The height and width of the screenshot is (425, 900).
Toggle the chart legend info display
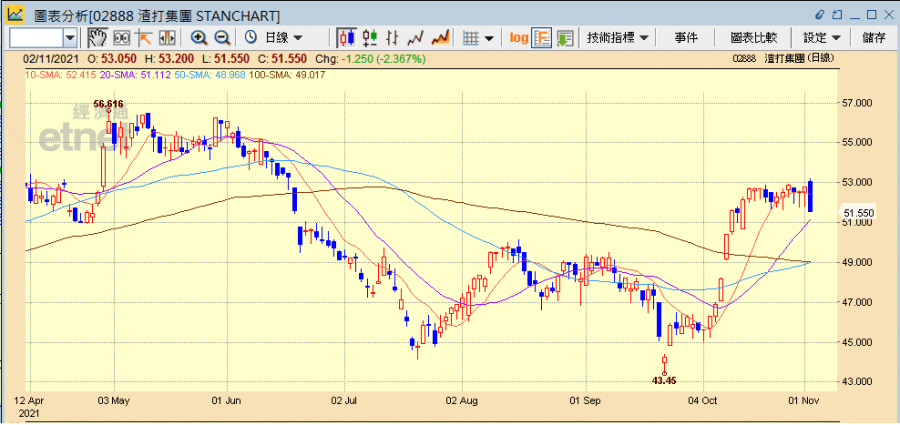(x=541, y=37)
